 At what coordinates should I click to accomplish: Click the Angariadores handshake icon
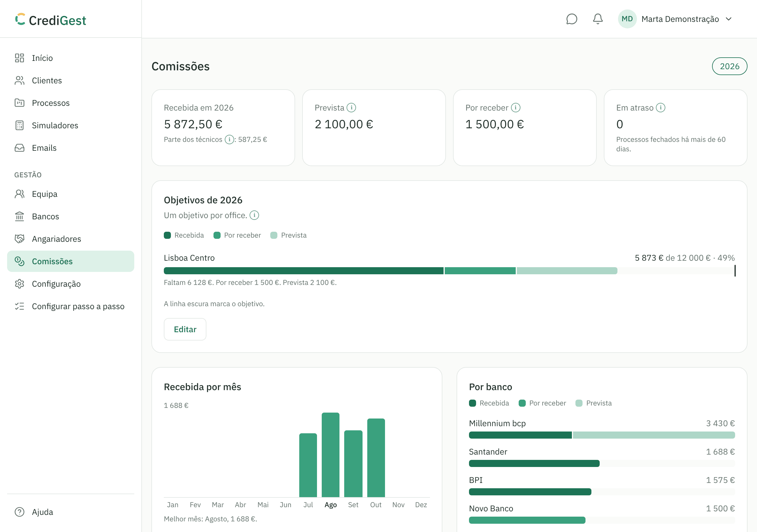click(x=20, y=239)
